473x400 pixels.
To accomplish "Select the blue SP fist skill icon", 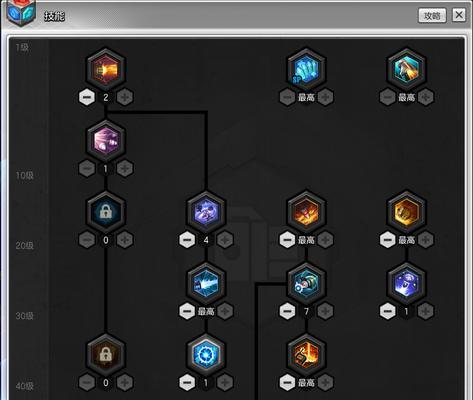I will 306,69.
